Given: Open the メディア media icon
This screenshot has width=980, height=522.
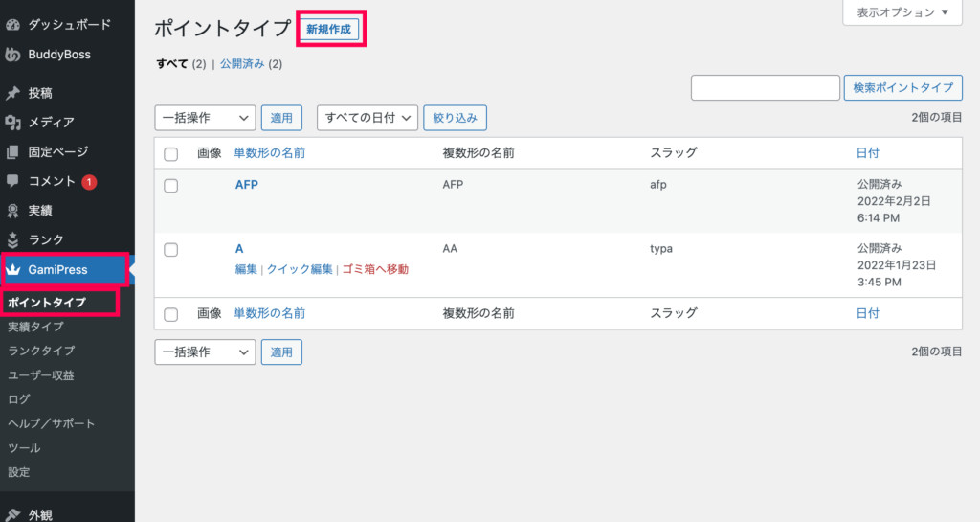Looking at the screenshot, I should pyautogui.click(x=12, y=123).
